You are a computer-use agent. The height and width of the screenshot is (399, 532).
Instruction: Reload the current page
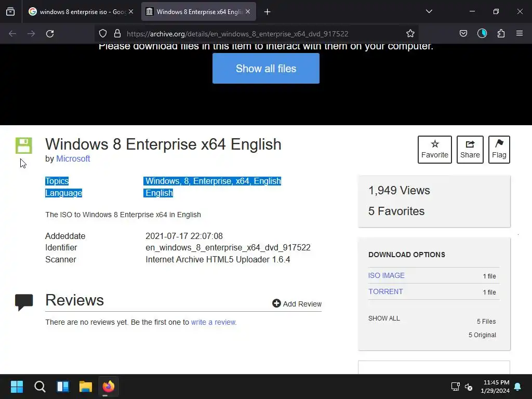click(50, 34)
